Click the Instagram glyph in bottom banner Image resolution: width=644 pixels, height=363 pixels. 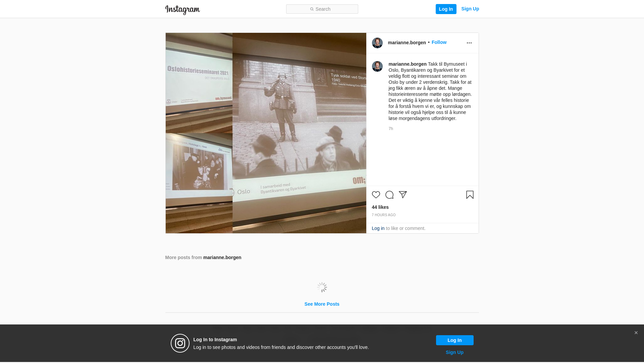point(180,343)
